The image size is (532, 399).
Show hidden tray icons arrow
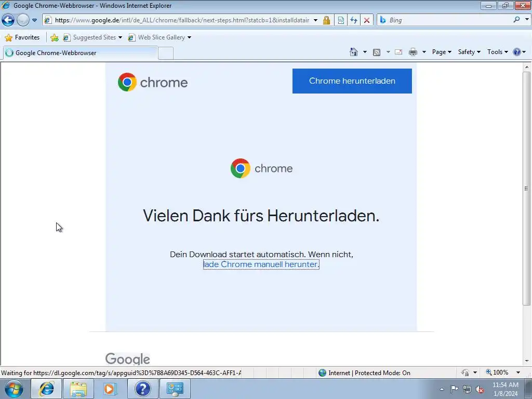click(x=442, y=389)
